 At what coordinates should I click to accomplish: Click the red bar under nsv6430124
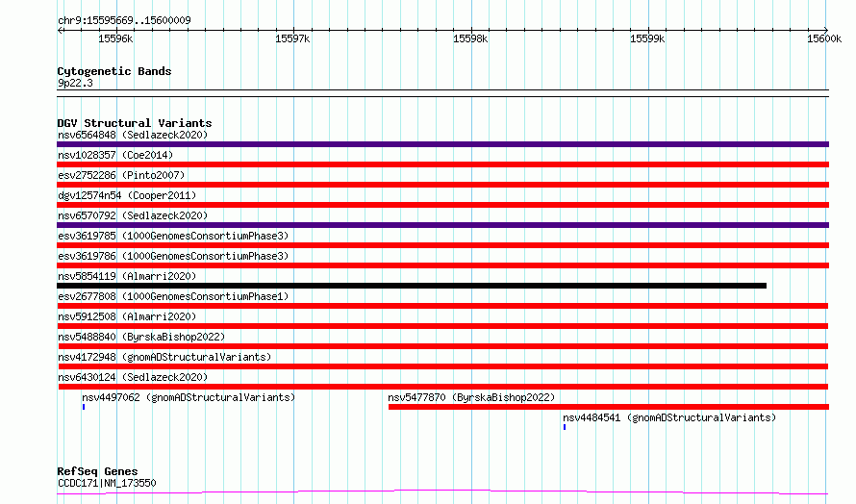[x=443, y=387]
